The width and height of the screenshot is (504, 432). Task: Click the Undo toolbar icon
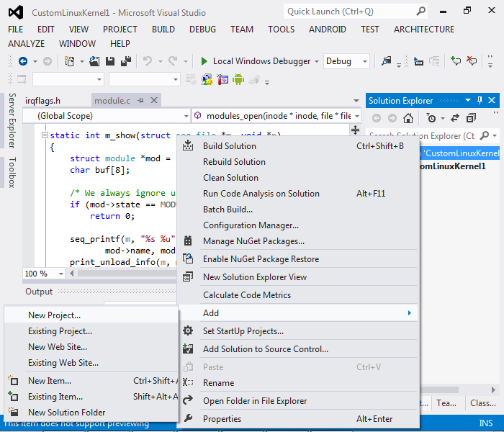[148, 61]
